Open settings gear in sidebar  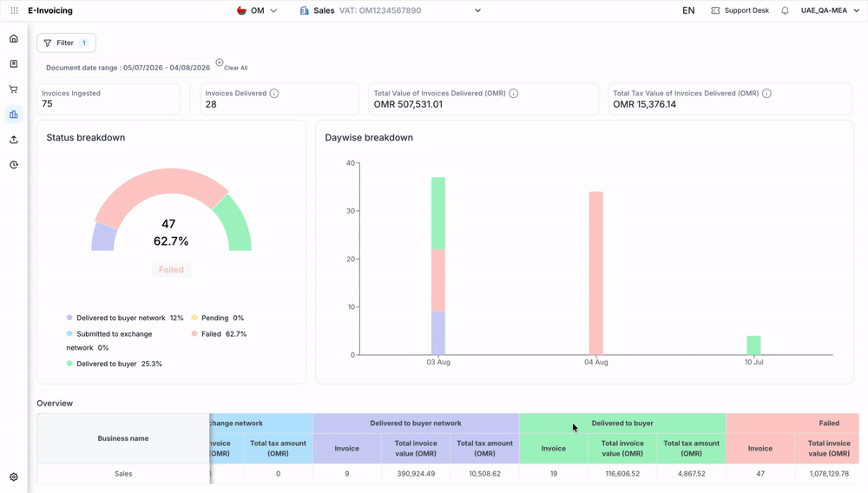(14, 477)
